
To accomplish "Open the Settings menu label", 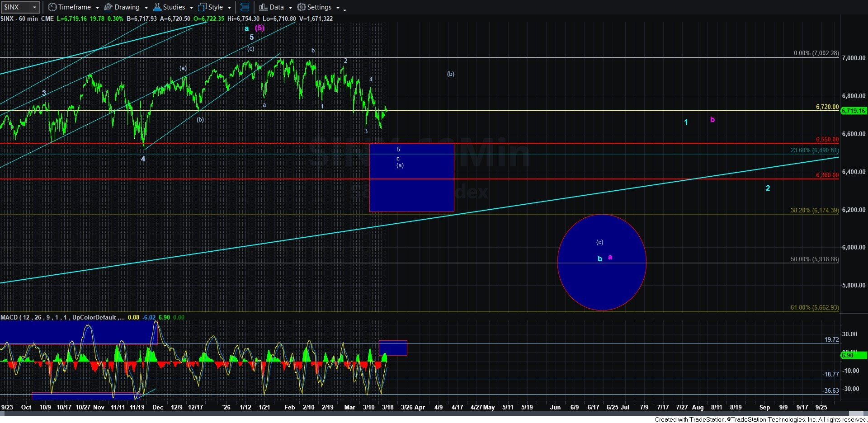I will point(319,7).
